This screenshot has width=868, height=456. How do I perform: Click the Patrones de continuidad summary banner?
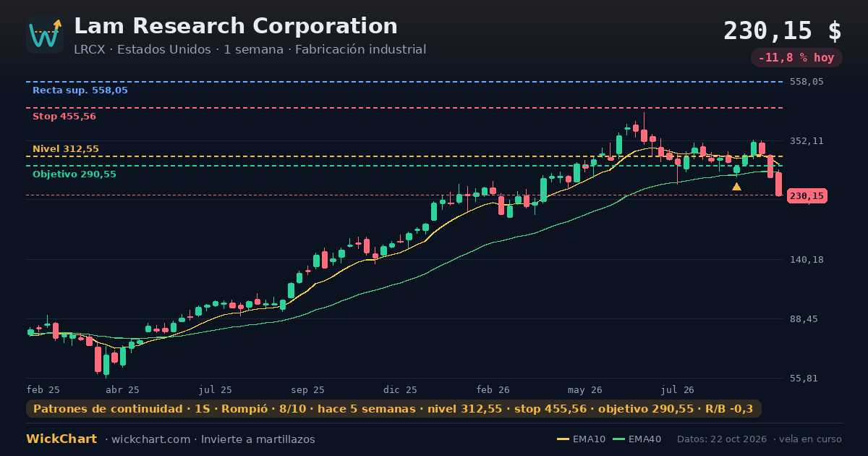tap(393, 409)
